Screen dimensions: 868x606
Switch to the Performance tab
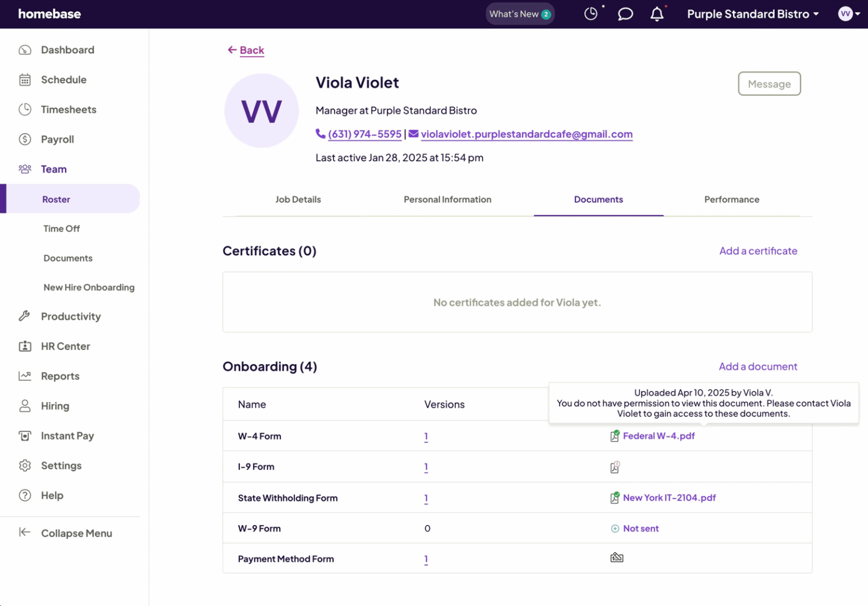(x=731, y=199)
